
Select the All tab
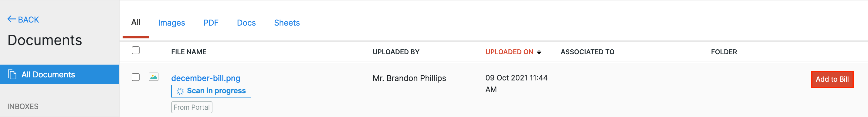point(136,22)
